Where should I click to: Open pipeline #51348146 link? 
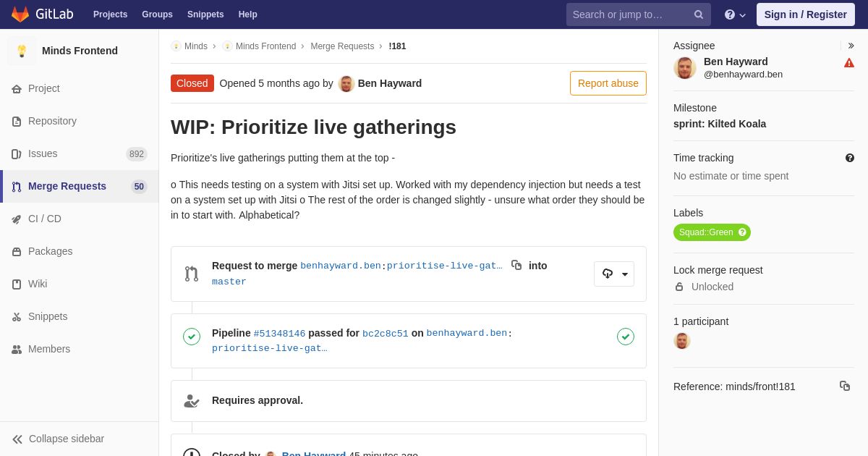click(x=279, y=334)
